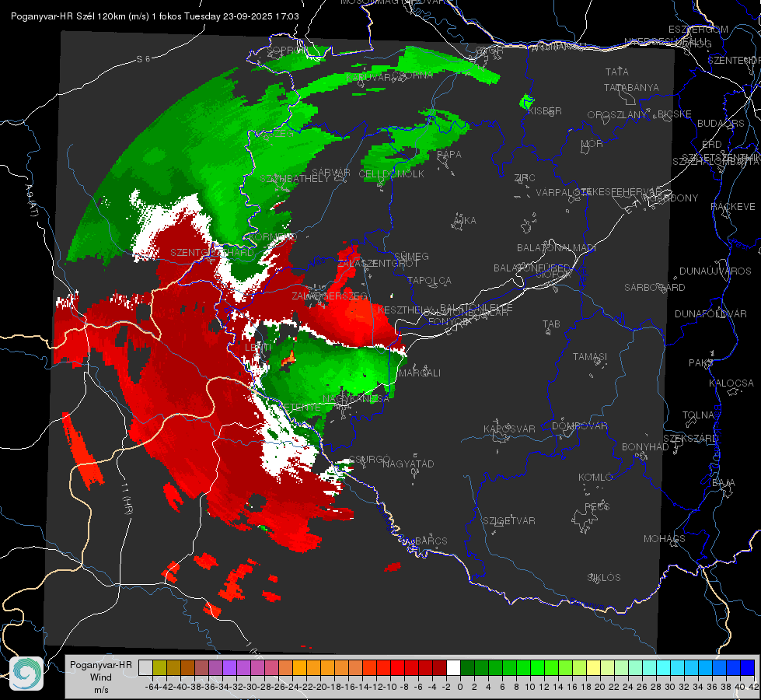Image resolution: width=761 pixels, height=700 pixels.
Task: Click the MOR city label
Action: [592, 144]
